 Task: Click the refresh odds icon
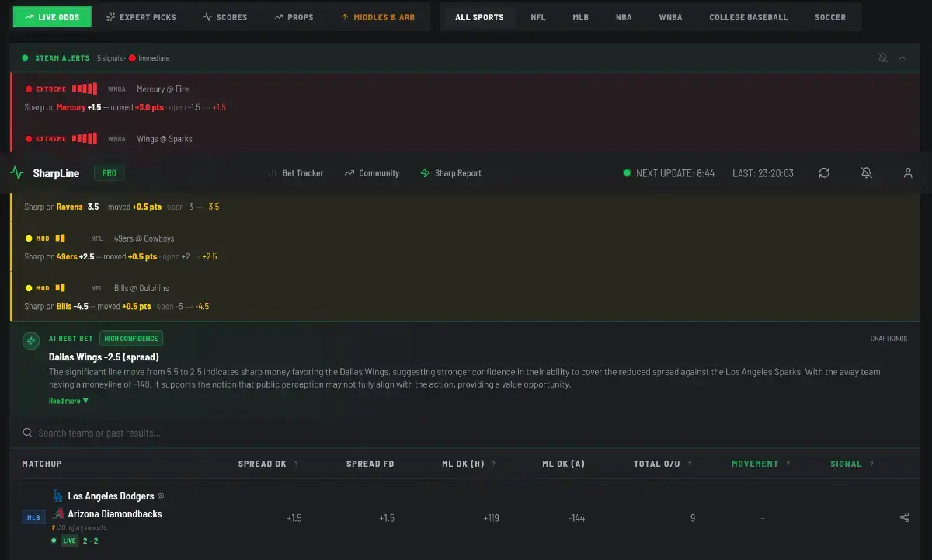[x=824, y=173]
